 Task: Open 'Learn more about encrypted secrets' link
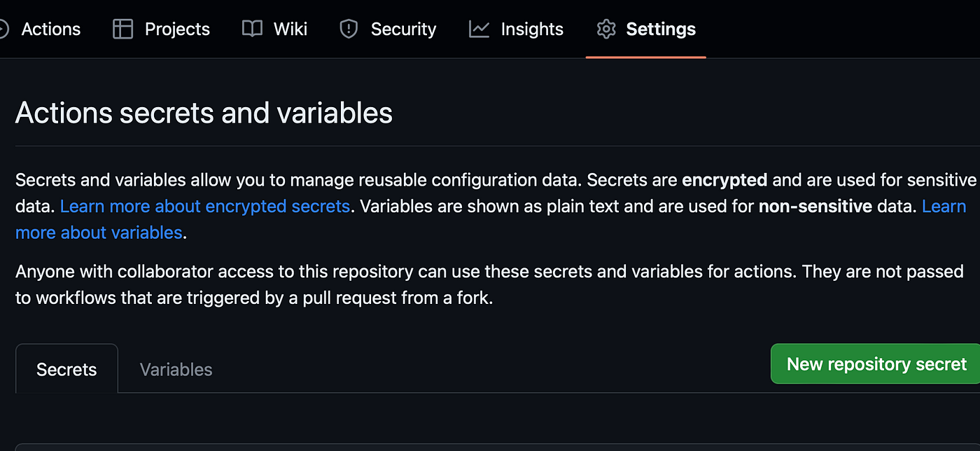tap(205, 207)
